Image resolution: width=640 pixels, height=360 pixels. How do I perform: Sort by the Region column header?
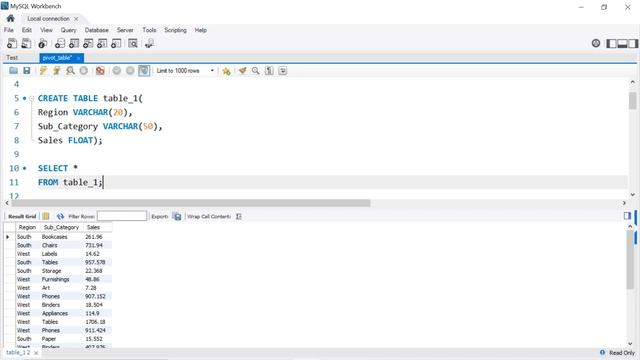[27, 227]
